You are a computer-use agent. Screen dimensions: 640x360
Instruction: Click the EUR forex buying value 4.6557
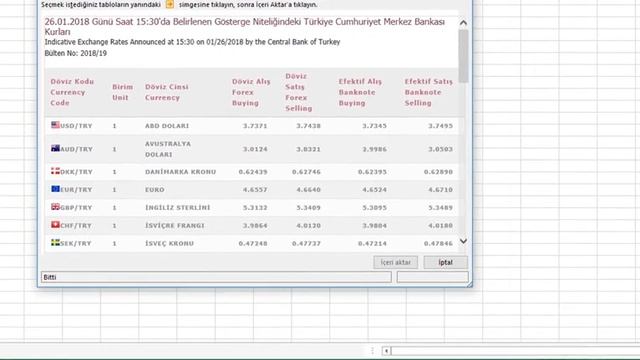(x=255, y=190)
